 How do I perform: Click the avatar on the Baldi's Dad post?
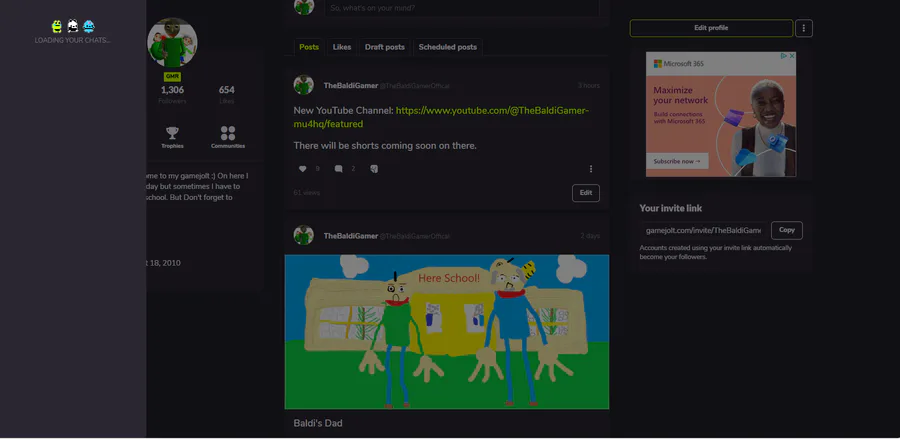pyautogui.click(x=304, y=235)
